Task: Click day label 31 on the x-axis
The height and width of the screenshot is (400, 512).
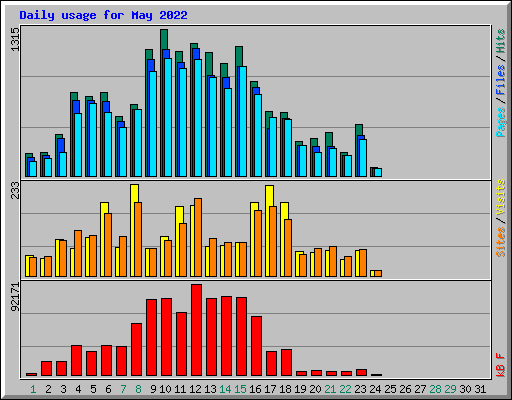Action: tap(481, 389)
